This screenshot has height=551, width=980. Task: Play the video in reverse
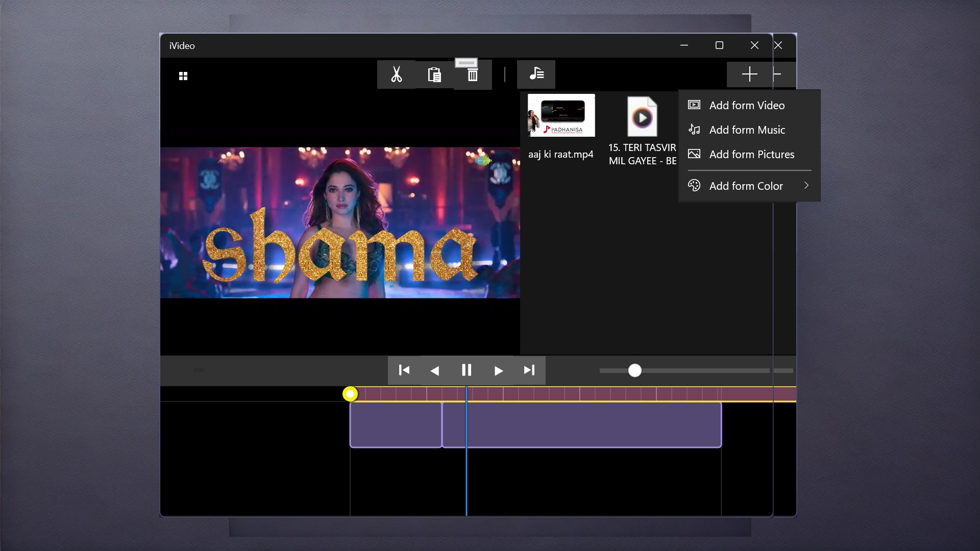(435, 370)
